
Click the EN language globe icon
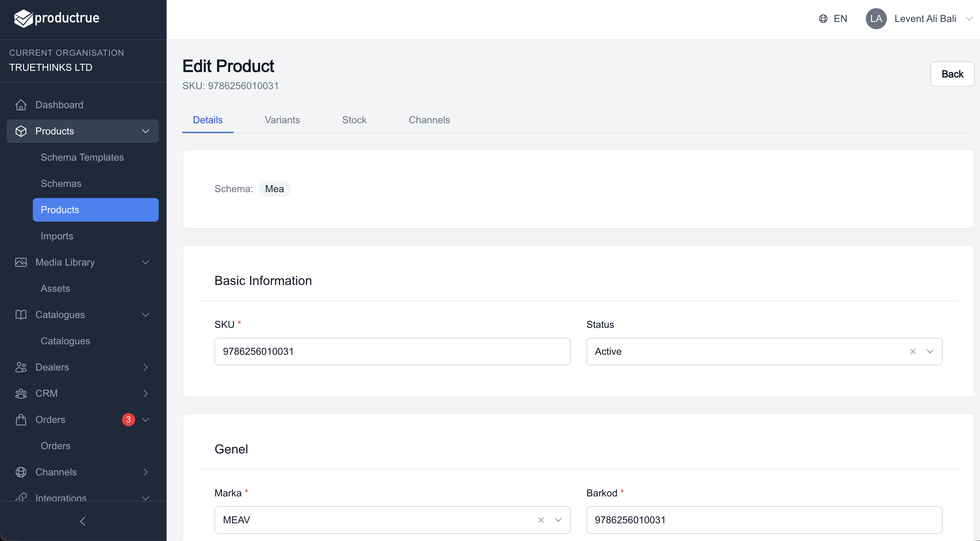pos(823,18)
